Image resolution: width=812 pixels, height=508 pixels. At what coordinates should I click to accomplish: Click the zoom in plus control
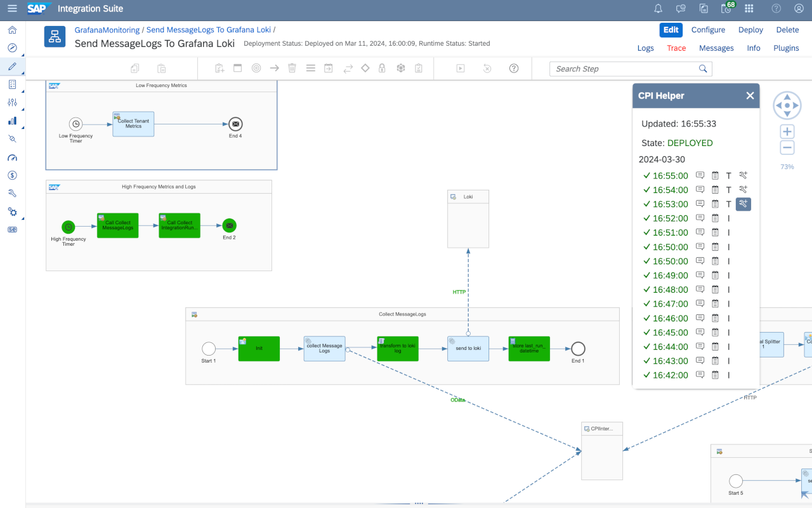(x=787, y=131)
